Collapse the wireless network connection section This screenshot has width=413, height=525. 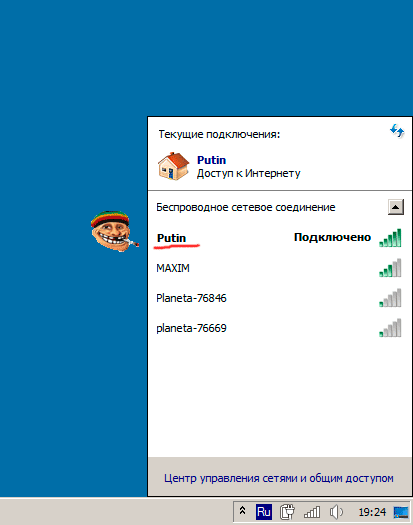(396, 207)
